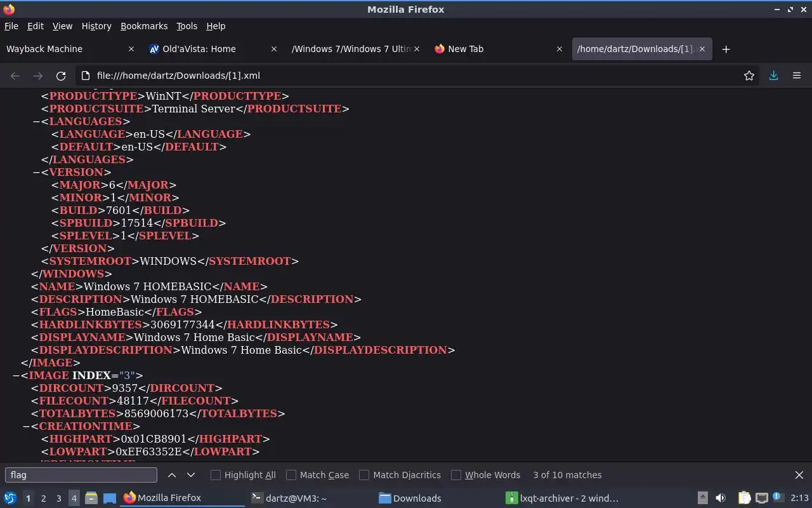Switch to the lxqt-archiver taskbar window

tap(563, 498)
